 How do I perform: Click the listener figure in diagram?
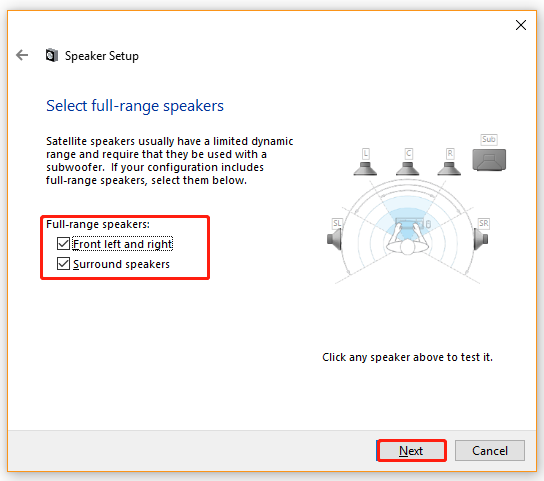click(x=408, y=239)
